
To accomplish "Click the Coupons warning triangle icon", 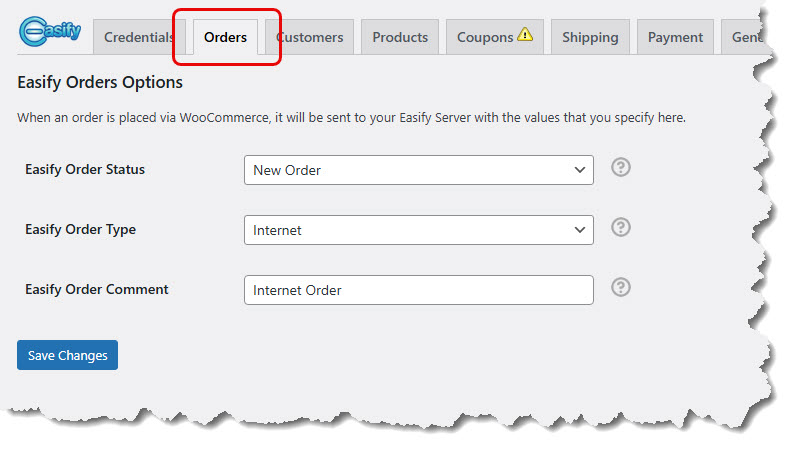I will tap(526, 36).
